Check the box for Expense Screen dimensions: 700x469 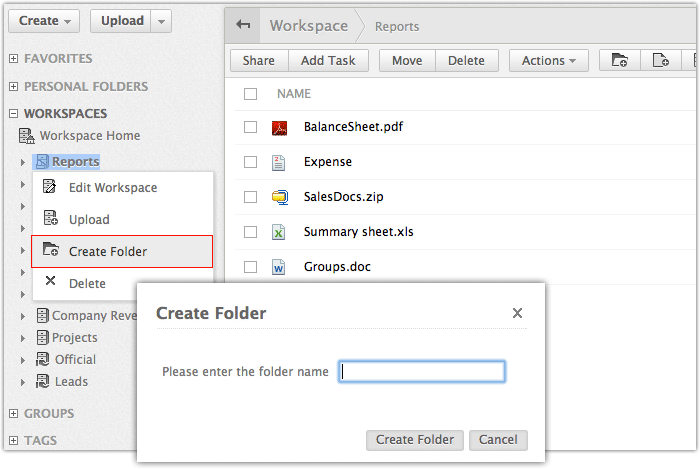(250, 162)
